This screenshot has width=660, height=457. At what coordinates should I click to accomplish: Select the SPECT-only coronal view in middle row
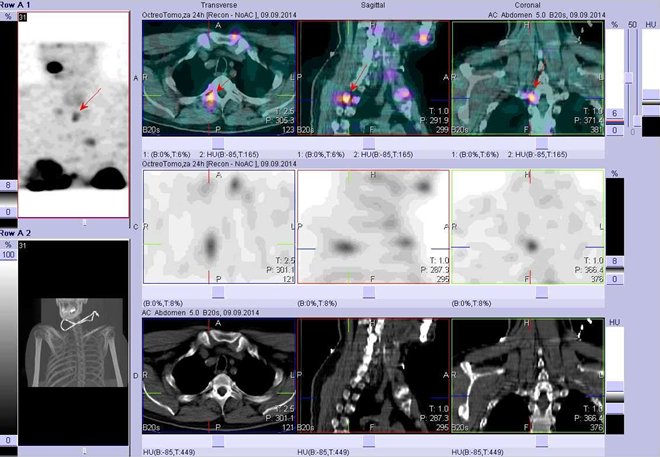pyautogui.click(x=527, y=227)
